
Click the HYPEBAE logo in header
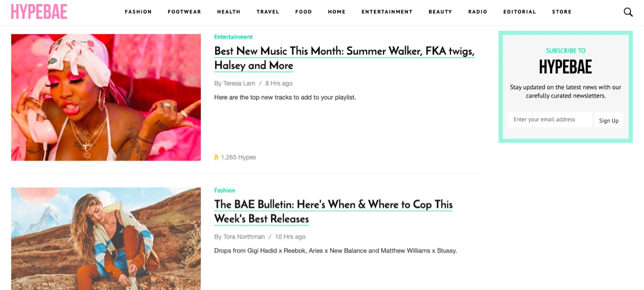tap(39, 12)
